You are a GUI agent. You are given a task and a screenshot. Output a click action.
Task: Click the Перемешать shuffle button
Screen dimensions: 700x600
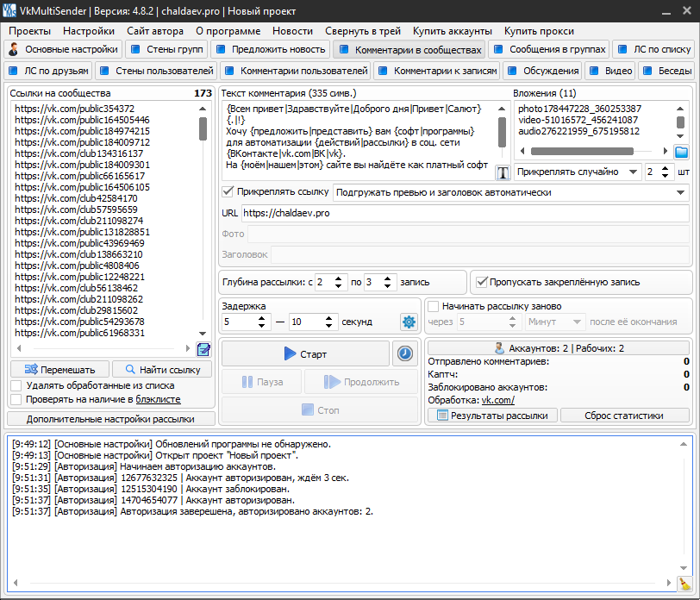tap(59, 370)
